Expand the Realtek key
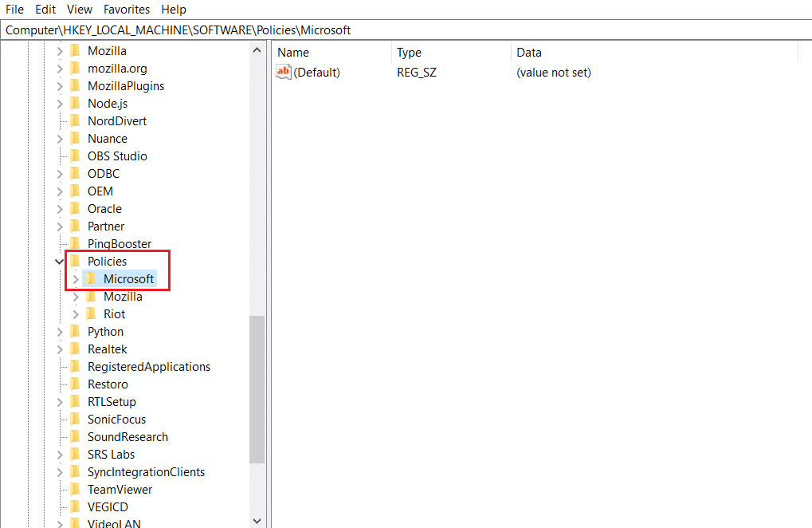The width and height of the screenshot is (812, 528). point(60,350)
